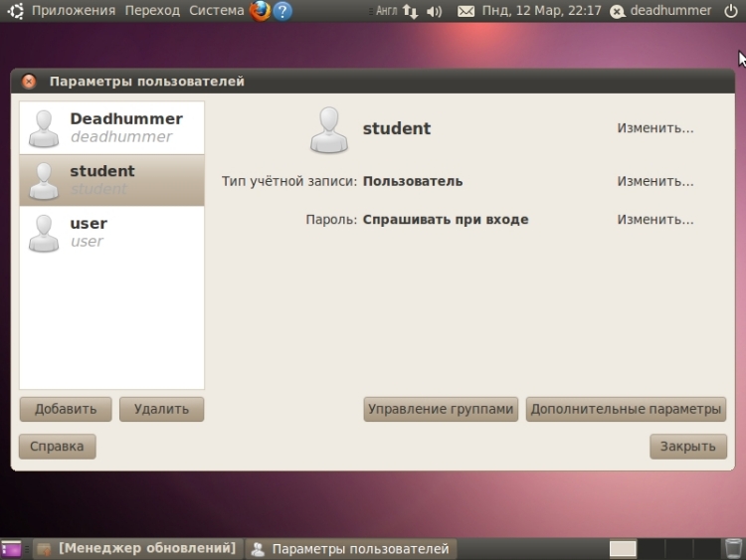This screenshot has height=560, width=746.
Task: Click the show desktop icon in bottom panel
Action: [11, 548]
